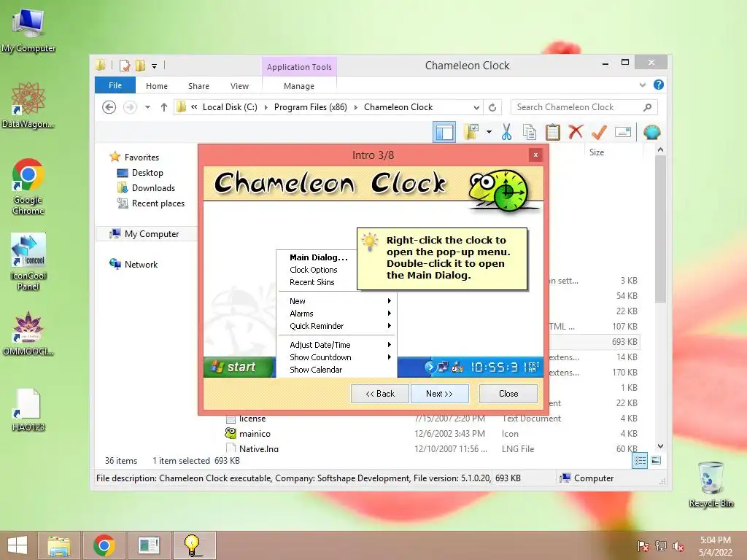
Task: Click the Paste clipboard icon
Action: click(552, 132)
